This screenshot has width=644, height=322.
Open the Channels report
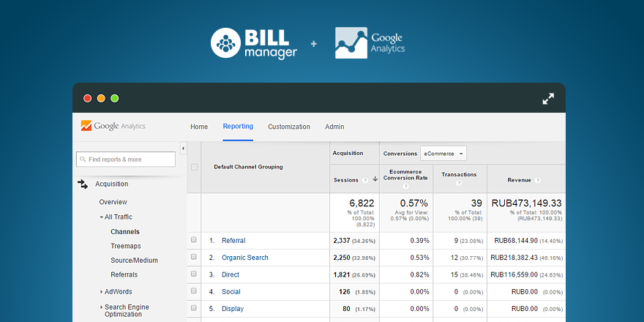click(125, 232)
